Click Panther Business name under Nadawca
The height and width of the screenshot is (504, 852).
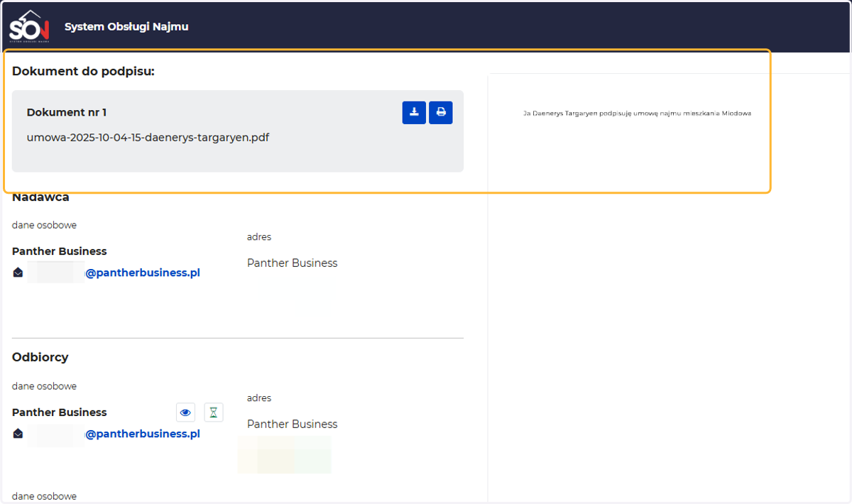tap(60, 251)
